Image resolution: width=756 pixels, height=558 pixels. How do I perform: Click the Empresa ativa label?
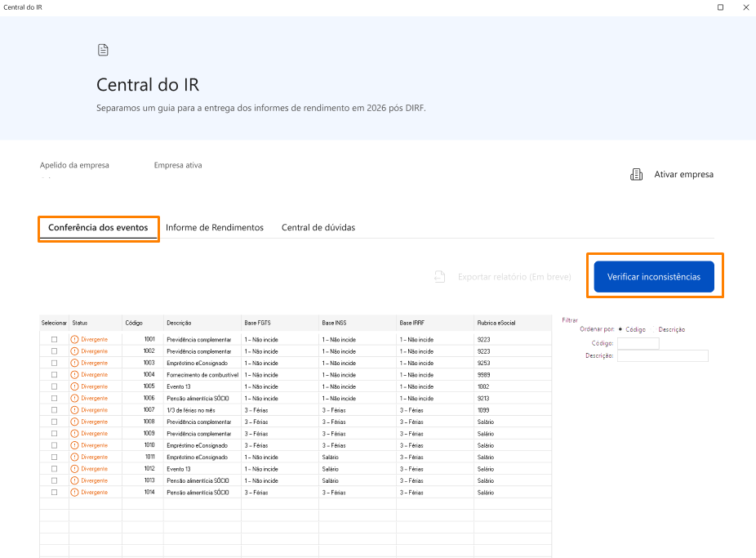pyautogui.click(x=178, y=165)
